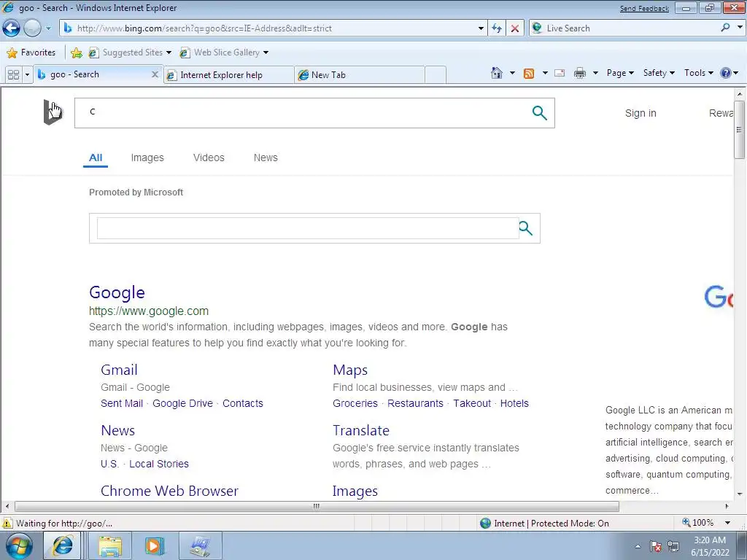Open the recent pages dropdown beside Forward
Screen dimensions: 747x560
coord(48,28)
